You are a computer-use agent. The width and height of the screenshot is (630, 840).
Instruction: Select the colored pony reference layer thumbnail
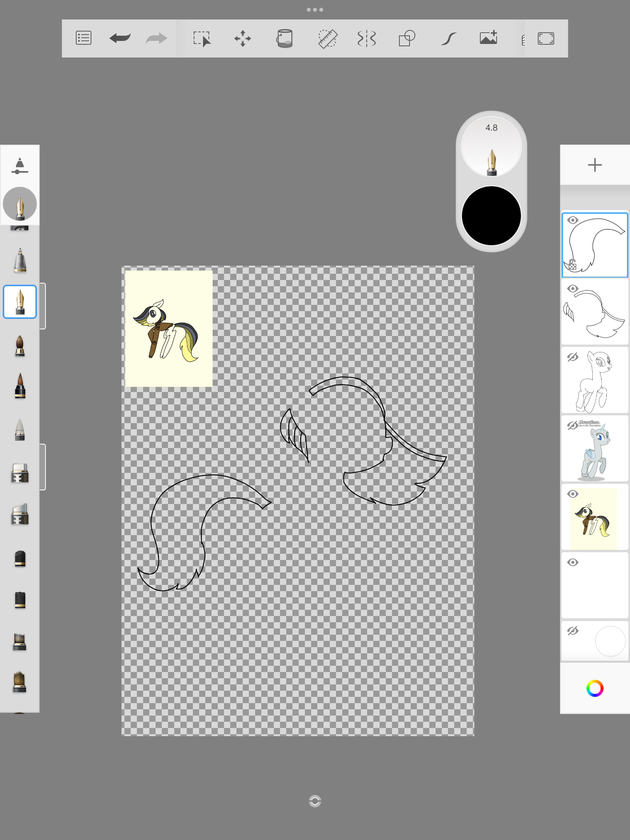[595, 517]
